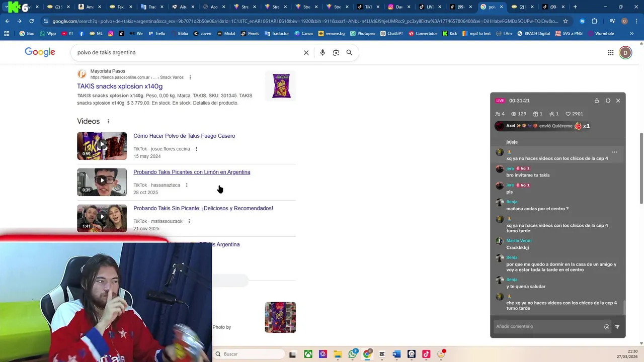Open a new browser tab
The width and height of the screenshot is (644, 362).
tap(575, 7)
